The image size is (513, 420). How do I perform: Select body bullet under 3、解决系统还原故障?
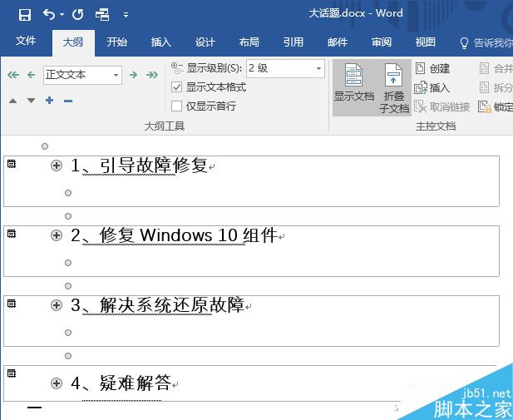(68, 333)
